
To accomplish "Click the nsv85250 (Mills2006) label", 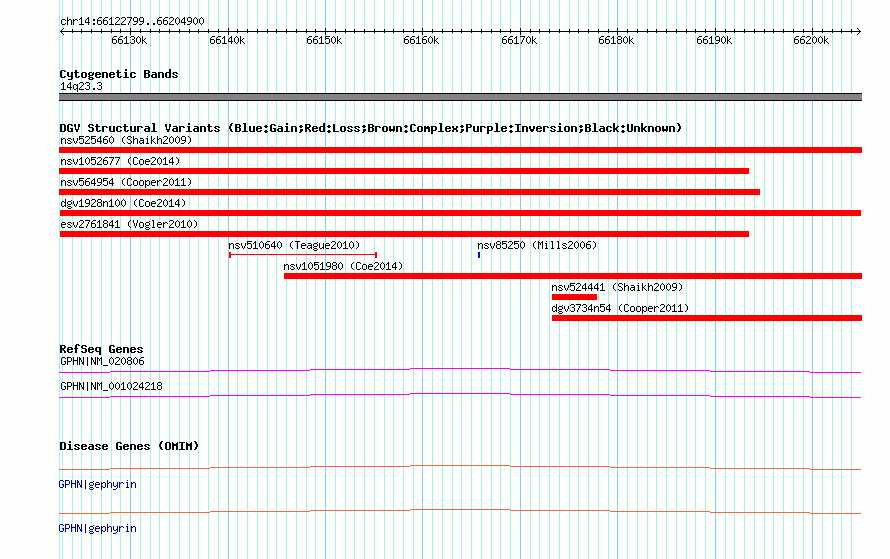I will pyautogui.click(x=537, y=245).
